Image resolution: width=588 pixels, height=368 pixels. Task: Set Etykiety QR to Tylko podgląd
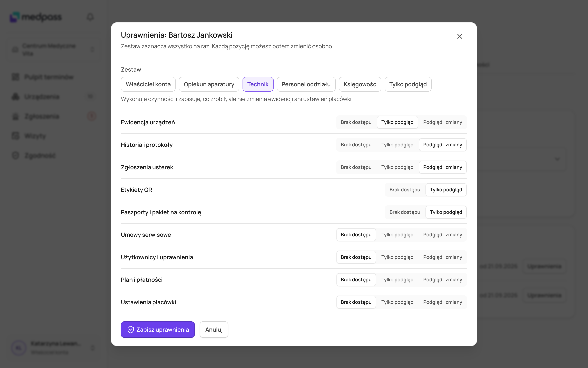tap(446, 190)
